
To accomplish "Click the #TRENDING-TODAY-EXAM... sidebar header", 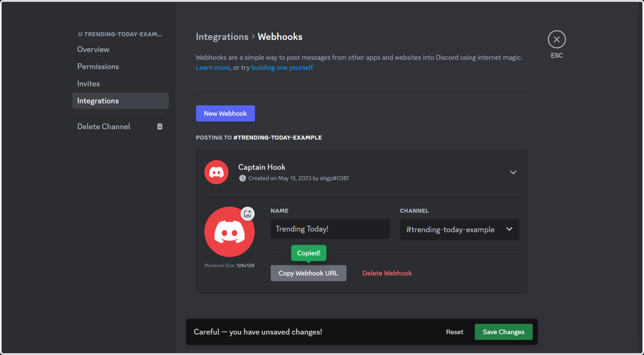I will coord(120,34).
